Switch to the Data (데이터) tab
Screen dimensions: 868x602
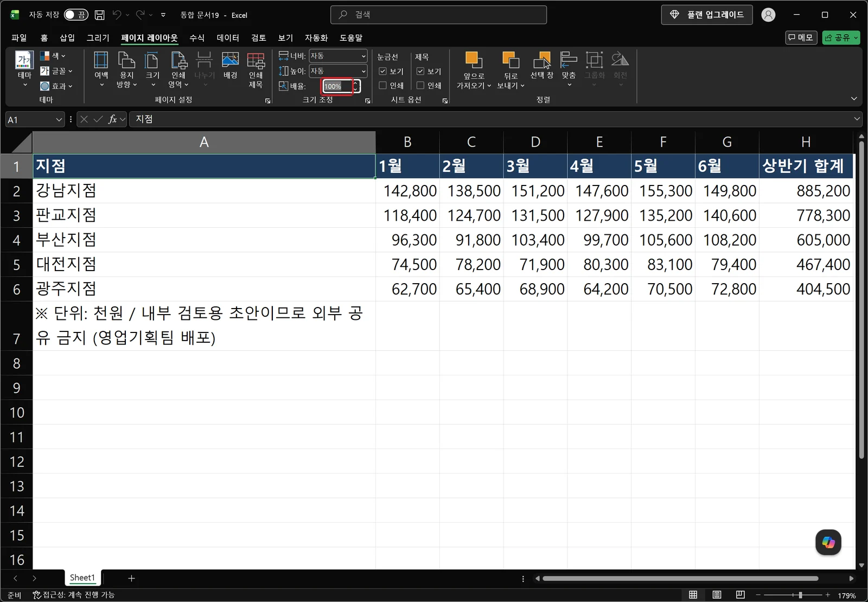(x=228, y=38)
